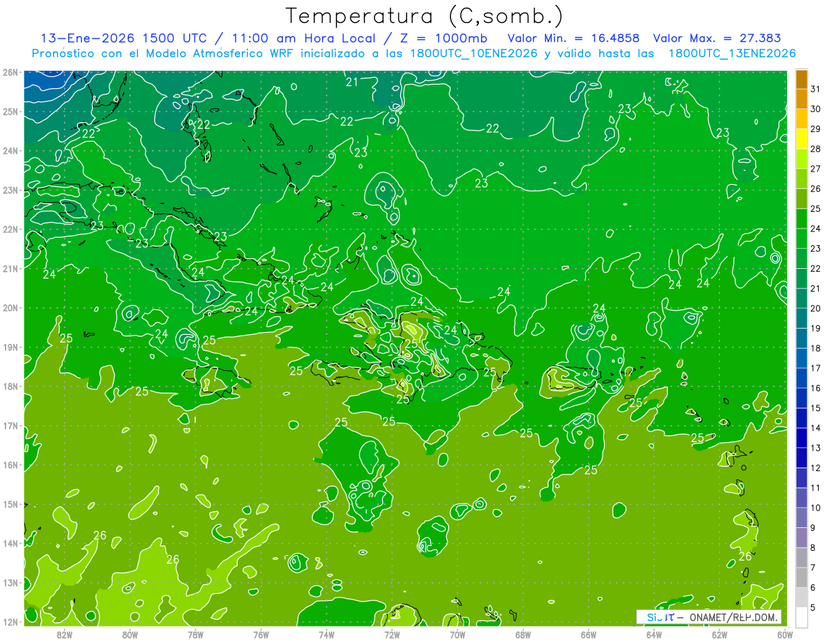Click the valid-until time '1800UTC_13ENE2026'

[732, 53]
